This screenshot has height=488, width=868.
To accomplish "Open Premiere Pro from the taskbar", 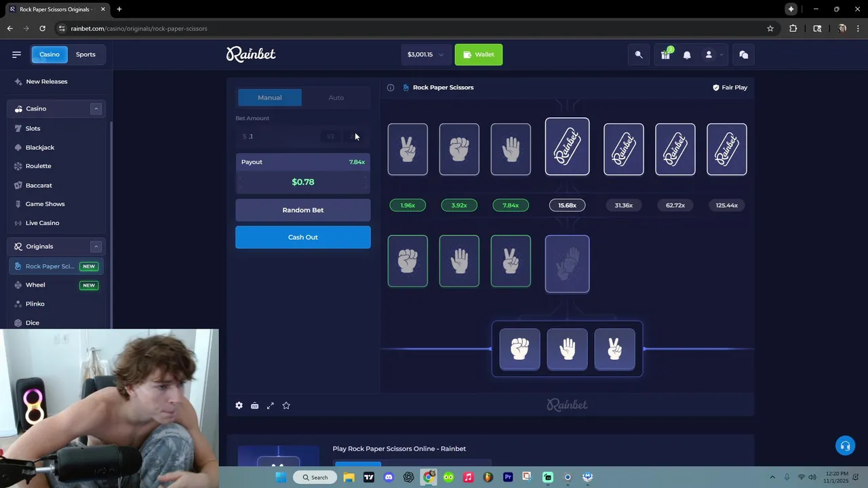I will click(508, 477).
